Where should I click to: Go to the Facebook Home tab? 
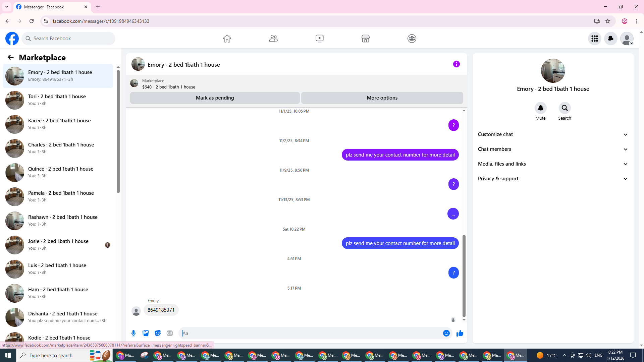coord(227,39)
